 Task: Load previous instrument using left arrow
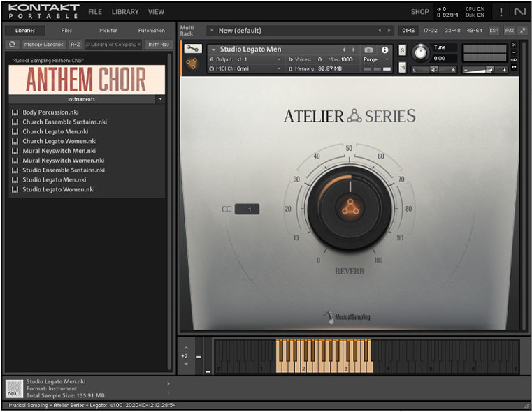pyautogui.click(x=344, y=50)
